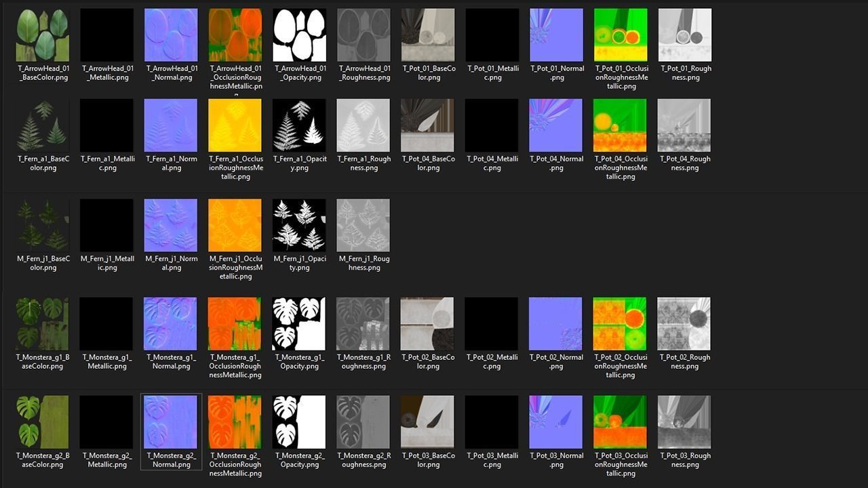Viewport: 868px width, 488px height.
Task: Open T_ArrowHead_01_Metallic.png file
Action: click(107, 35)
